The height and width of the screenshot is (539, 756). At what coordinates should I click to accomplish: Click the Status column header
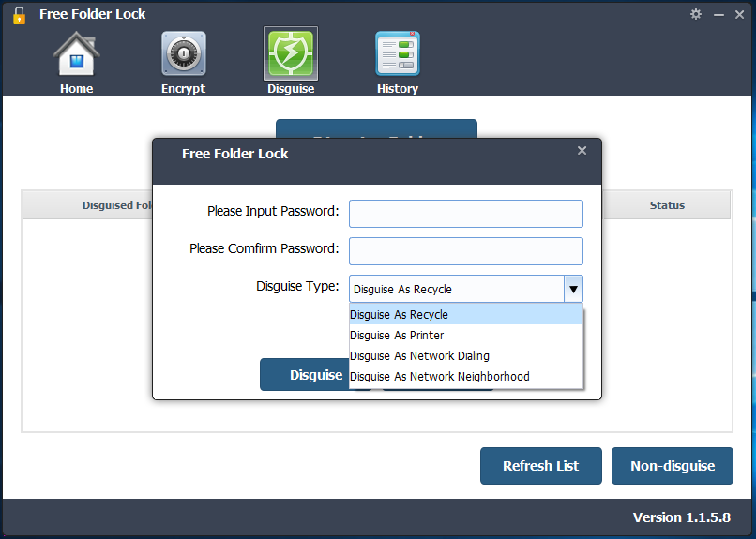coord(667,205)
